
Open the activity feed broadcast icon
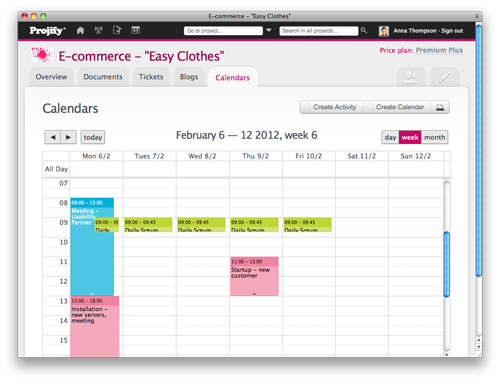(98, 30)
